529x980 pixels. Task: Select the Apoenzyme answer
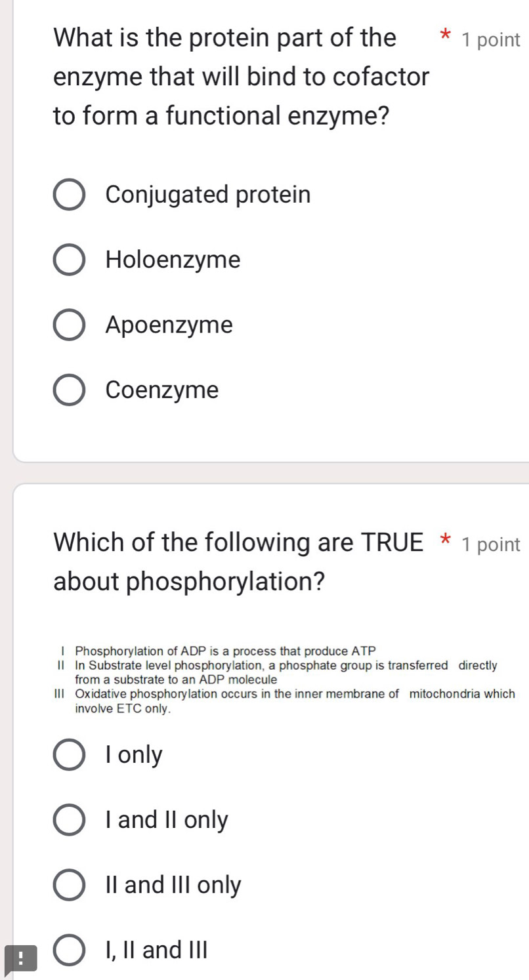(68, 324)
